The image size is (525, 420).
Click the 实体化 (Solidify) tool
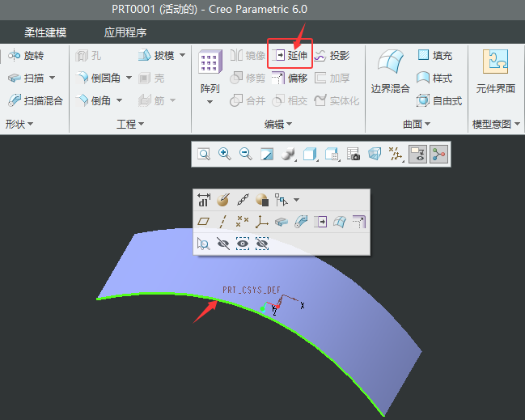coord(337,100)
